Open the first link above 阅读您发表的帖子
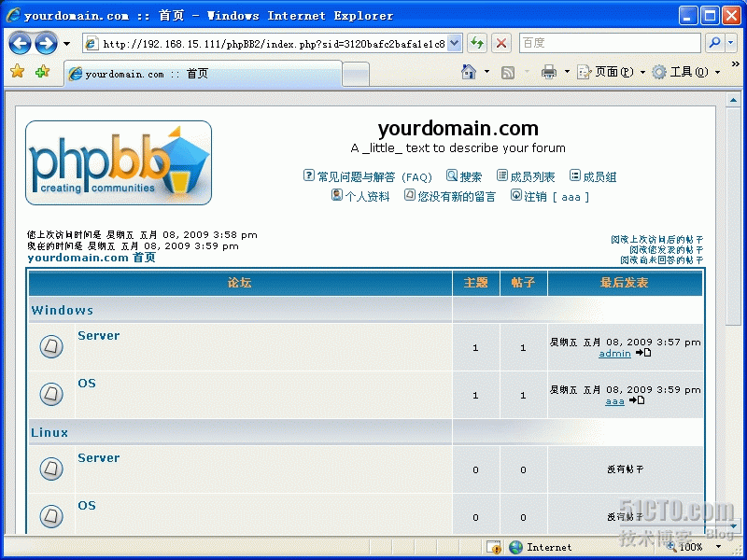The height and width of the screenshot is (560, 747). point(657,240)
